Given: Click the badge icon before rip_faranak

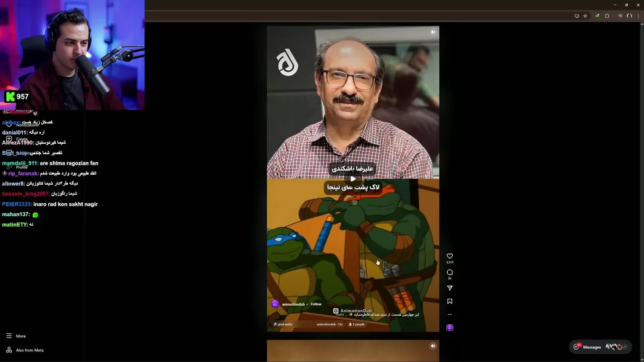Looking at the screenshot, I should 5,173.
